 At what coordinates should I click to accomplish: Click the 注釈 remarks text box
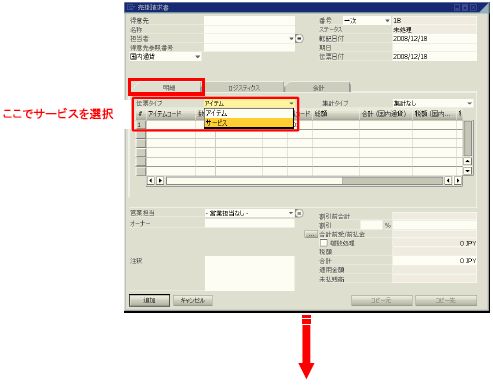click(249, 273)
